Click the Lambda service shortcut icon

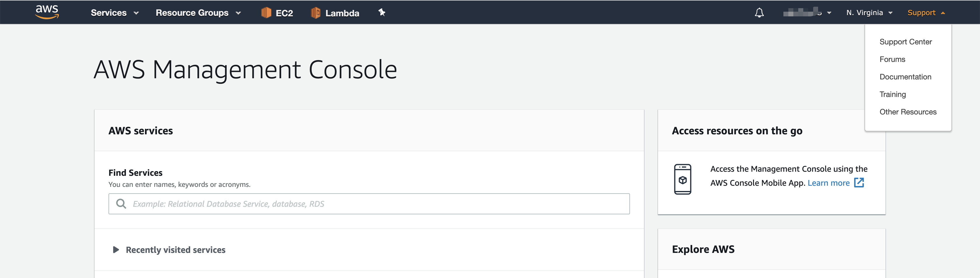click(315, 13)
